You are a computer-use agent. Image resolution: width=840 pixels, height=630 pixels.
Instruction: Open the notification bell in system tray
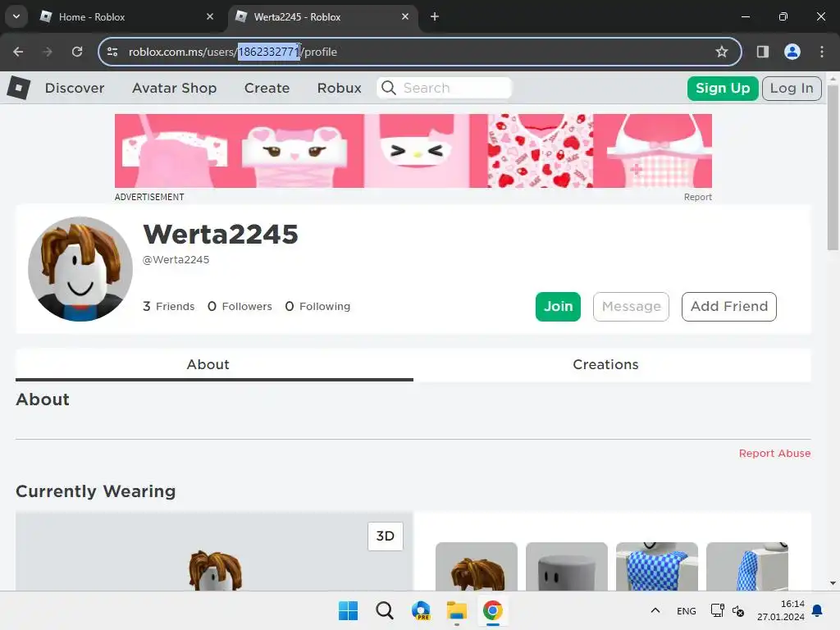click(x=818, y=610)
